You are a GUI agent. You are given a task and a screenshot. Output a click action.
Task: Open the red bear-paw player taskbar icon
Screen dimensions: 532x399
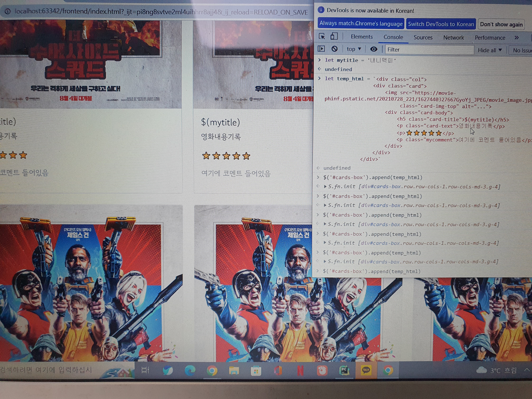click(x=322, y=371)
